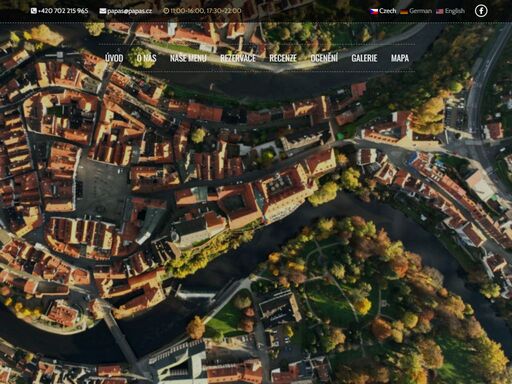Click the German flag icon
The height and width of the screenshot is (384, 512).
tap(404, 11)
